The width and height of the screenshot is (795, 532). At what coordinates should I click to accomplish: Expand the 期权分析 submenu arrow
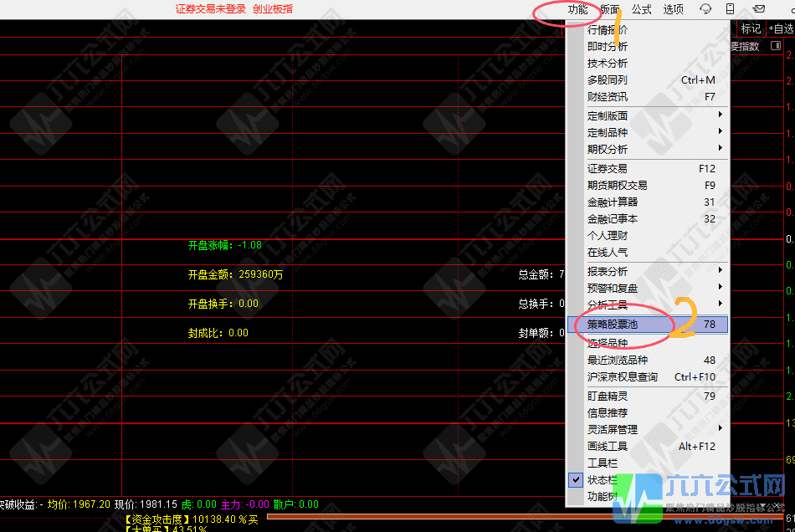720,149
